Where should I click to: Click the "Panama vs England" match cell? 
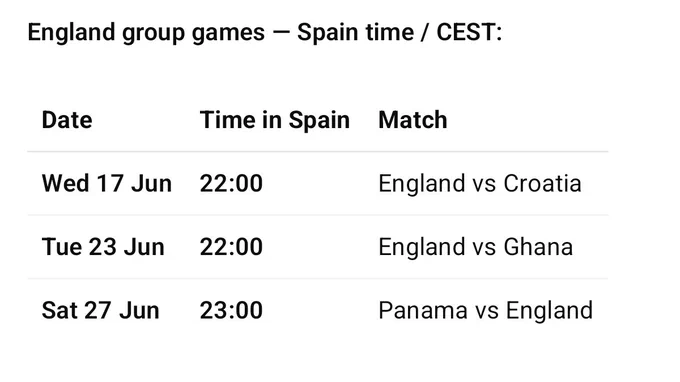pyautogui.click(x=486, y=311)
